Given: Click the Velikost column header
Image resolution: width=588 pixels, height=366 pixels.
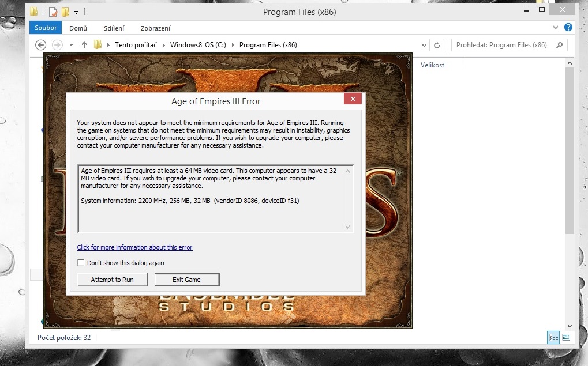Looking at the screenshot, I should 432,65.
